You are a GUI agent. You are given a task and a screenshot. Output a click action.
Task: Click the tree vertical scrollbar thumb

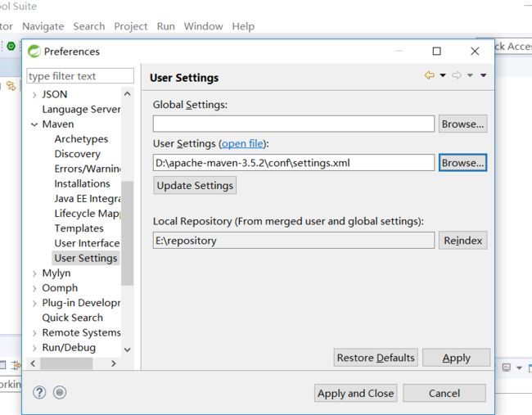pyautogui.click(x=127, y=233)
